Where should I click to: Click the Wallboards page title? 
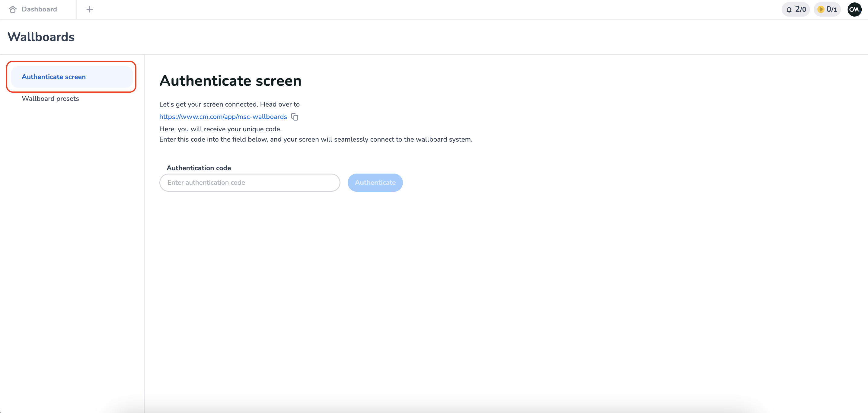[x=41, y=37]
